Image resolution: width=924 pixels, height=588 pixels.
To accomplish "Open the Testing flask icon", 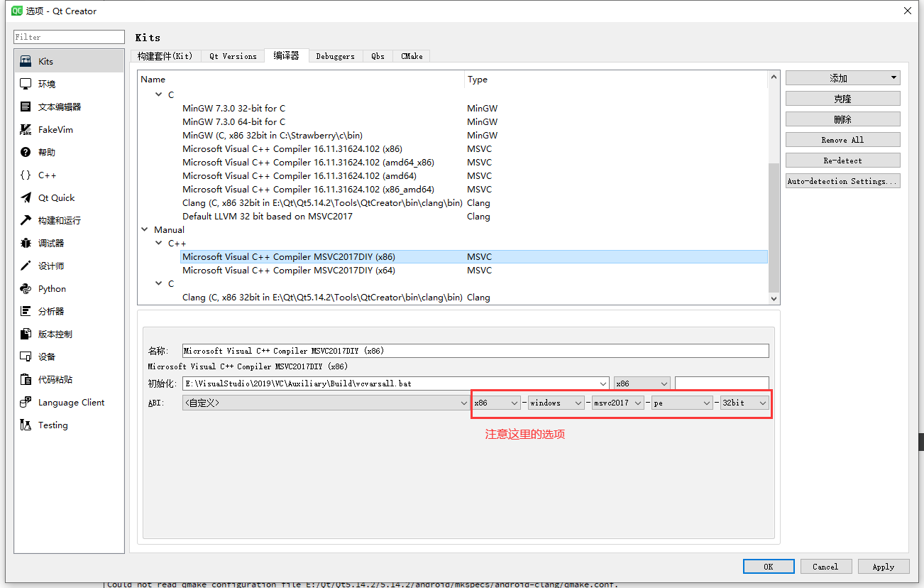I will pyautogui.click(x=26, y=425).
